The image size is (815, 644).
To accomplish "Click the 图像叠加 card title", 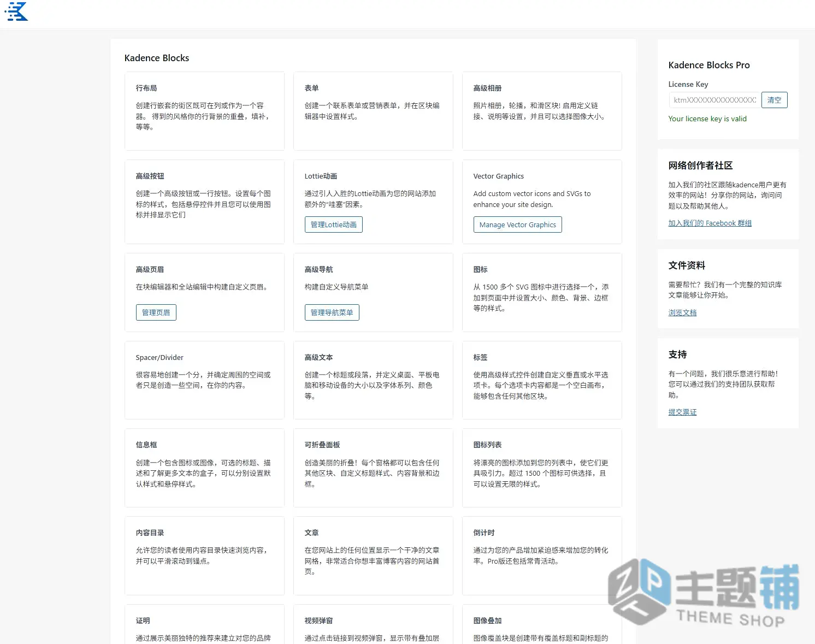I will coord(487,621).
